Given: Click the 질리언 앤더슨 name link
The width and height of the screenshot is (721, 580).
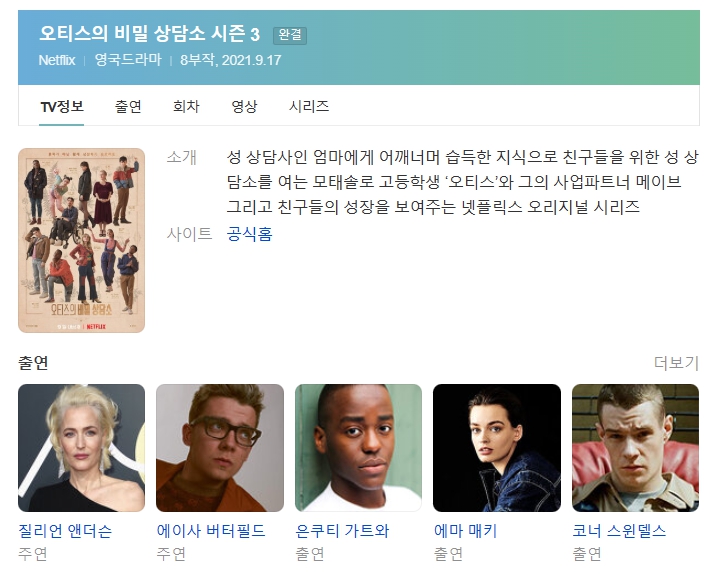Looking at the screenshot, I should [x=65, y=531].
